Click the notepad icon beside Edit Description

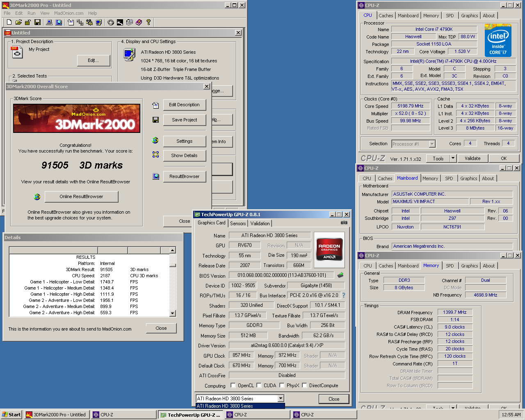[x=155, y=105]
